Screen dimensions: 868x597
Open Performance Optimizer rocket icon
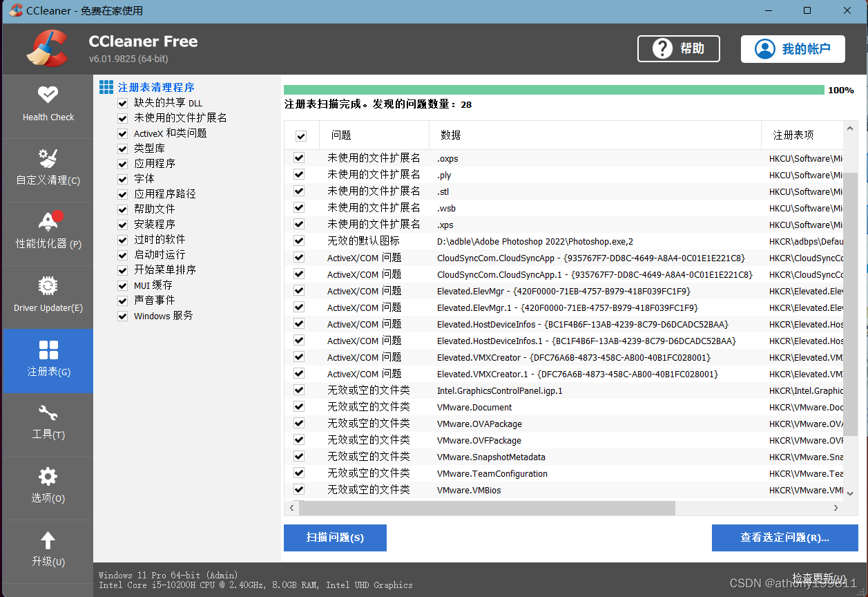click(49, 221)
